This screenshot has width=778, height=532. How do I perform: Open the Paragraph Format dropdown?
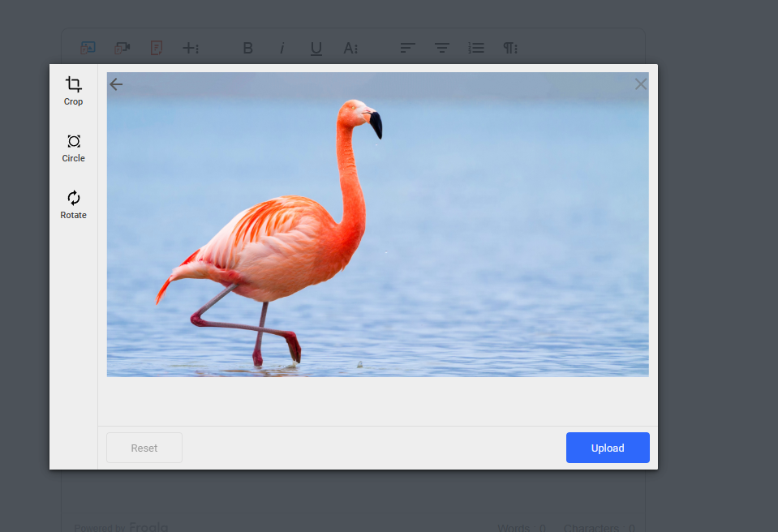(x=509, y=48)
